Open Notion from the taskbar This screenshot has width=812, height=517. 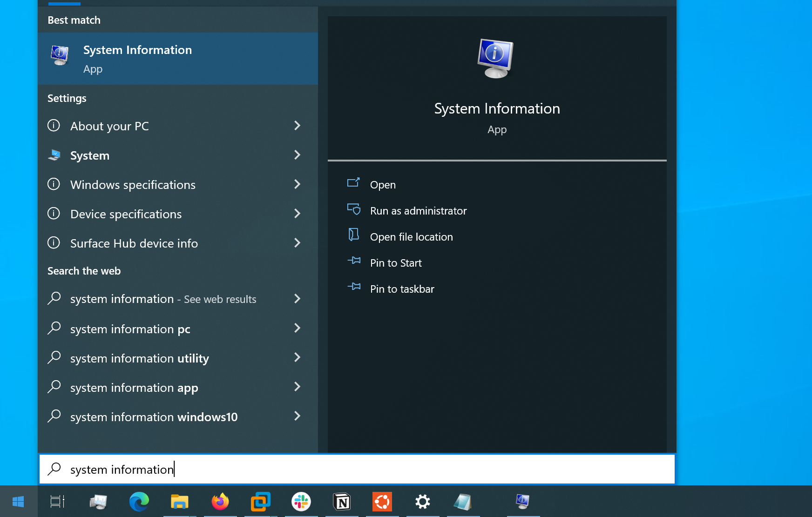pos(342,501)
